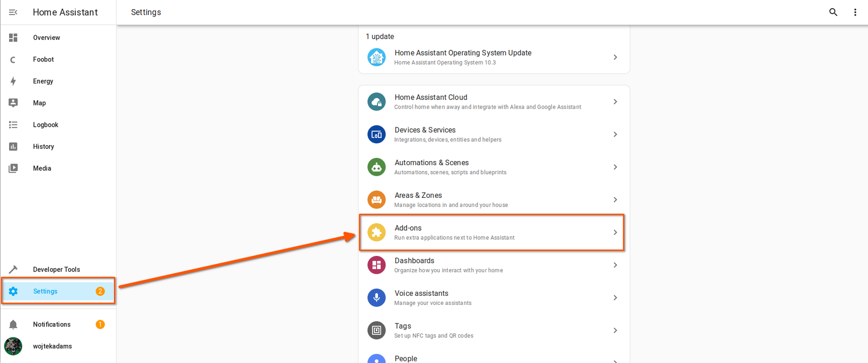
Task: Open Dashboards title in settings list
Action: coord(414,261)
